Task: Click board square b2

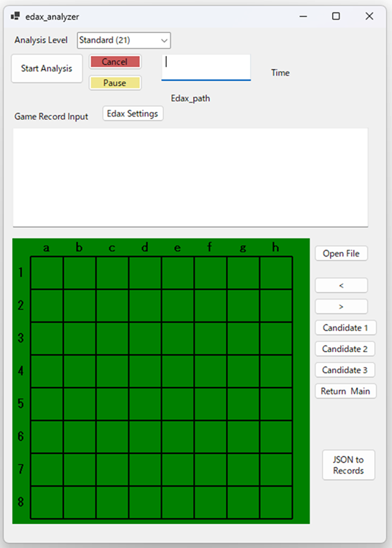Action: pos(79,305)
